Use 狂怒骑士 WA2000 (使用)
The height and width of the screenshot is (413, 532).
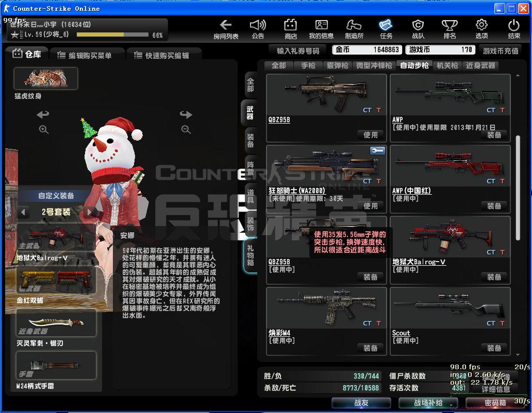[371, 206]
